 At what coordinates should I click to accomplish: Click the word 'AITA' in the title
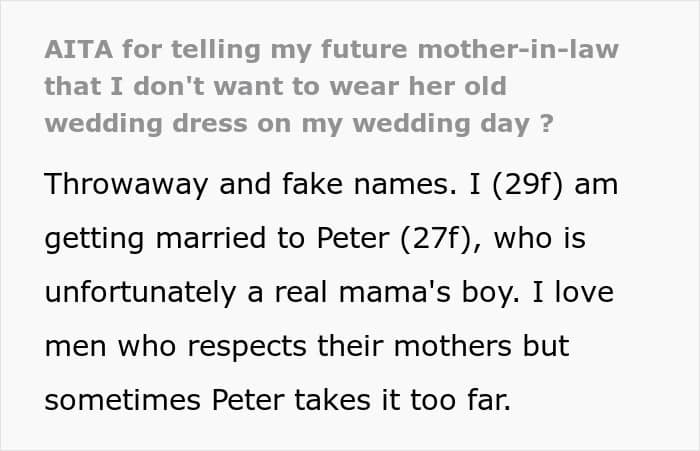(x=79, y=49)
